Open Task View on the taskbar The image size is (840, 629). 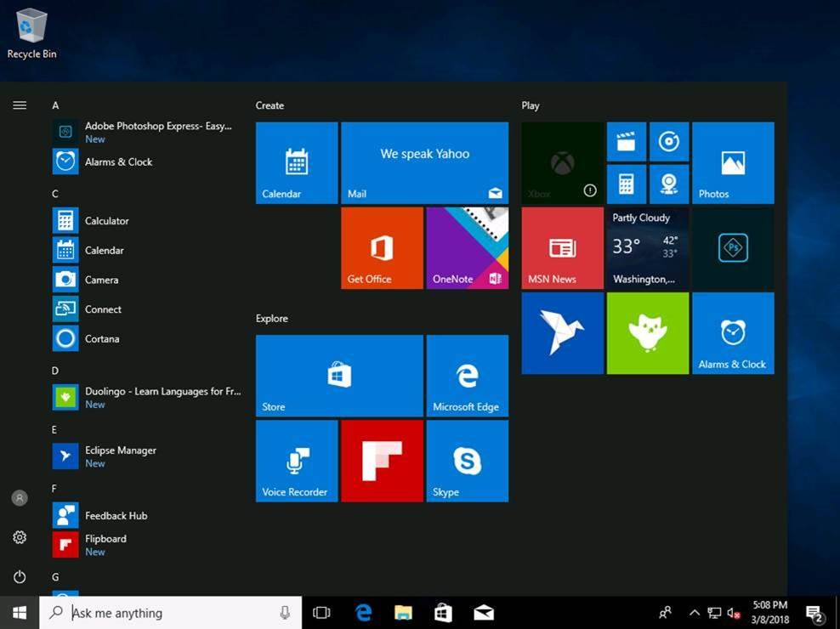coord(321,612)
